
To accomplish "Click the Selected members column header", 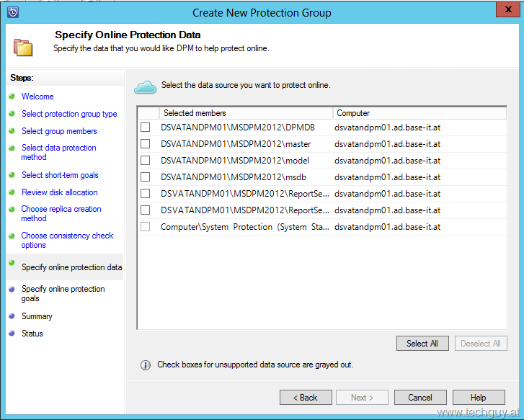I will coord(245,113).
